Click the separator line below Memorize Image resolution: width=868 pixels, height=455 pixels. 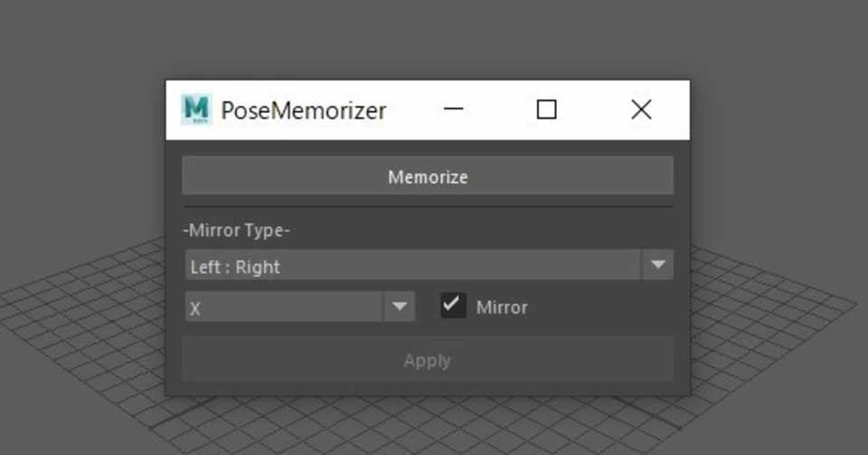(x=428, y=207)
